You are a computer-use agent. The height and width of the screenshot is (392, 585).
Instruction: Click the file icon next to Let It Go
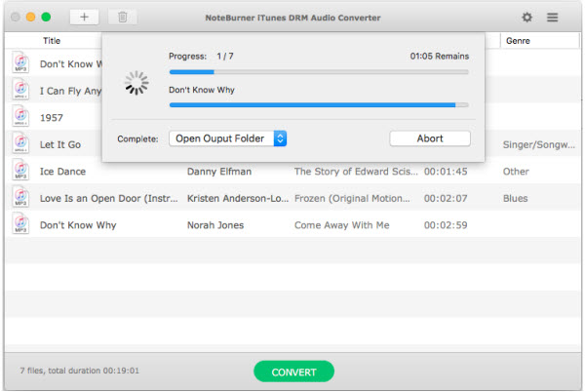coord(20,143)
